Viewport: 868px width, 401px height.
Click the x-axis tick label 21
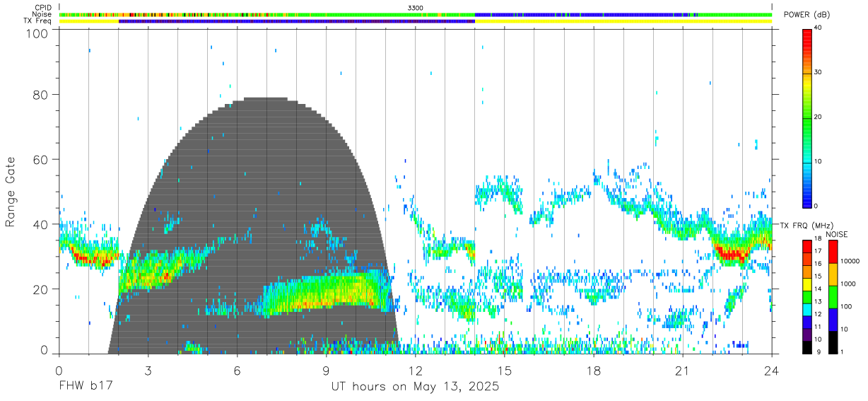[683, 370]
